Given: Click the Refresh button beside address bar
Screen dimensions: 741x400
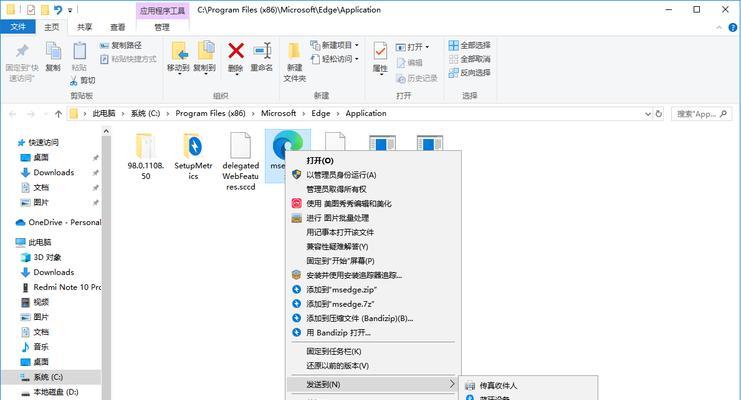Looking at the screenshot, I should pyautogui.click(x=658, y=114).
